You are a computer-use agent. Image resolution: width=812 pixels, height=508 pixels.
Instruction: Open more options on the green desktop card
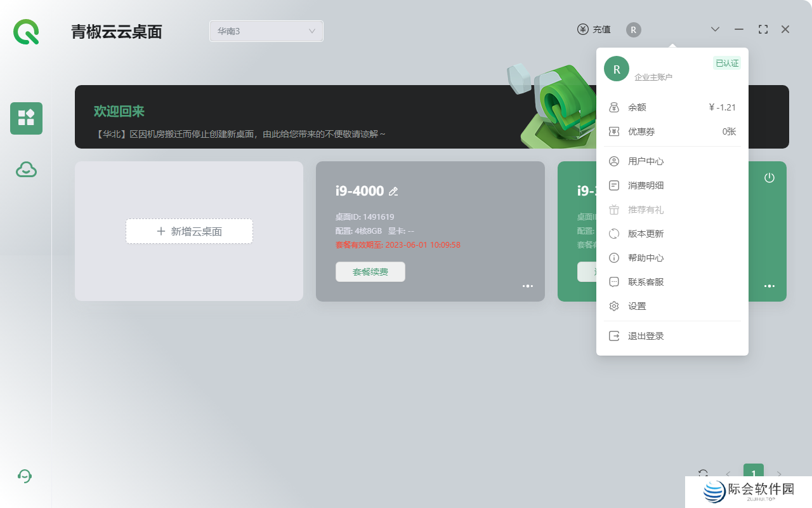click(769, 286)
